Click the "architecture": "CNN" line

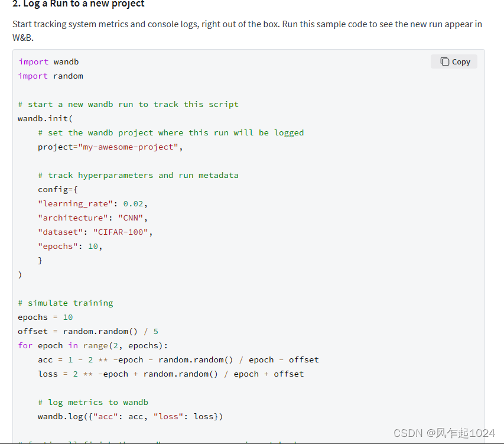93,218
